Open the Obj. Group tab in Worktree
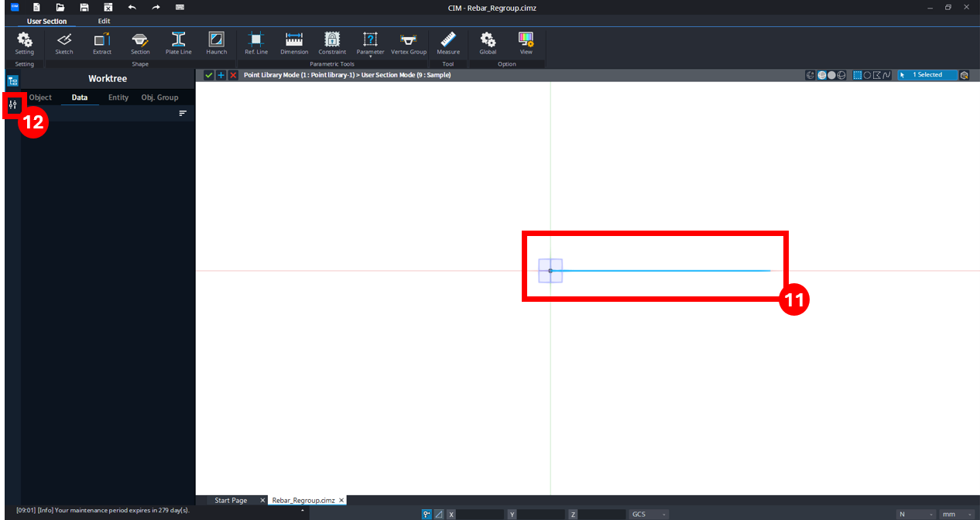Image resolution: width=980 pixels, height=520 pixels. (159, 97)
